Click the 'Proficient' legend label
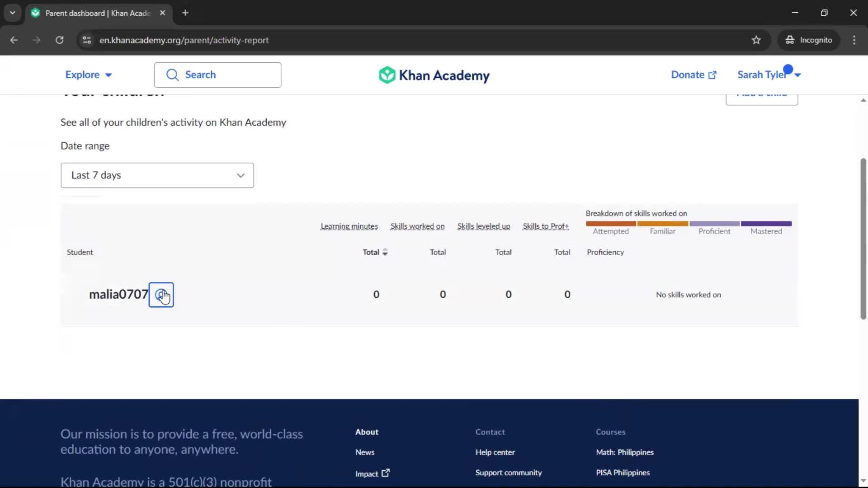 (x=714, y=231)
